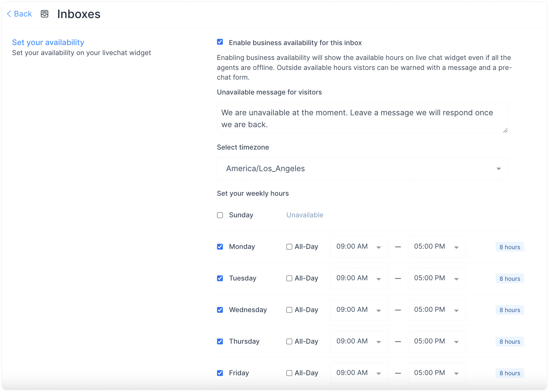Uncheck the Friday availability checkbox

pyautogui.click(x=220, y=373)
